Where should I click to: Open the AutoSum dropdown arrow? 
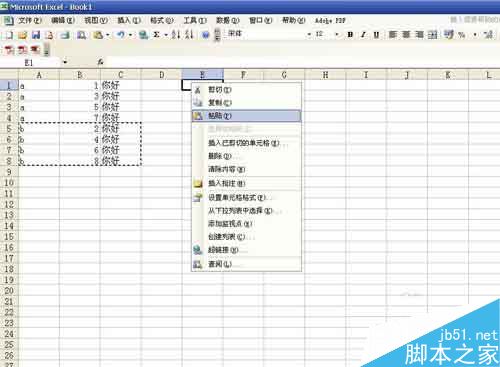[x=166, y=35]
